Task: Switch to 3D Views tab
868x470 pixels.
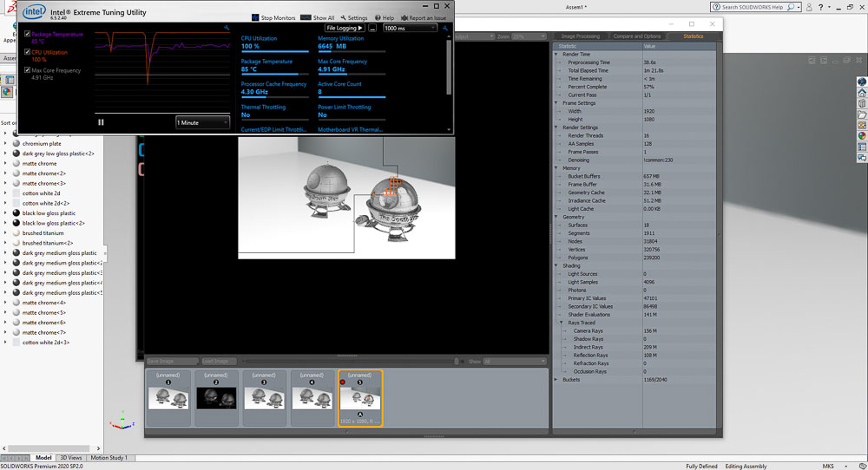Action: [71, 458]
